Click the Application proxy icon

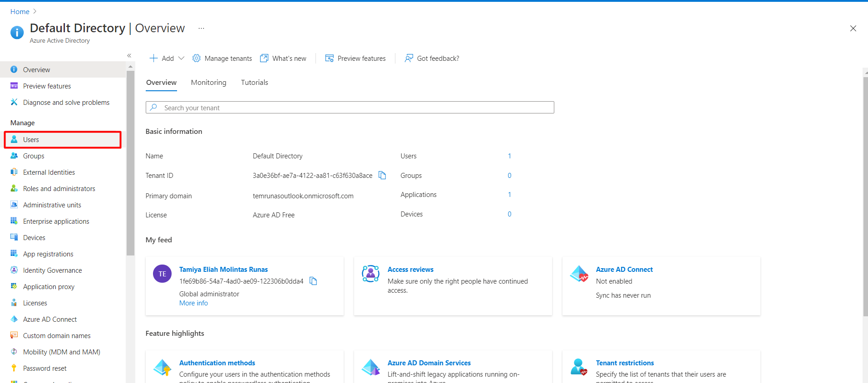[14, 286]
